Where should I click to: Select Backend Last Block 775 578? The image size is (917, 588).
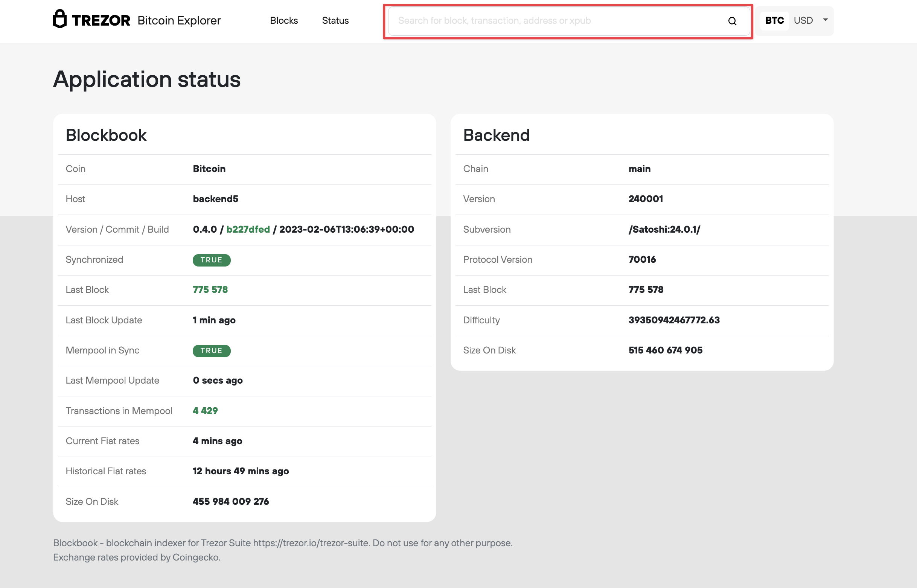[x=646, y=290]
